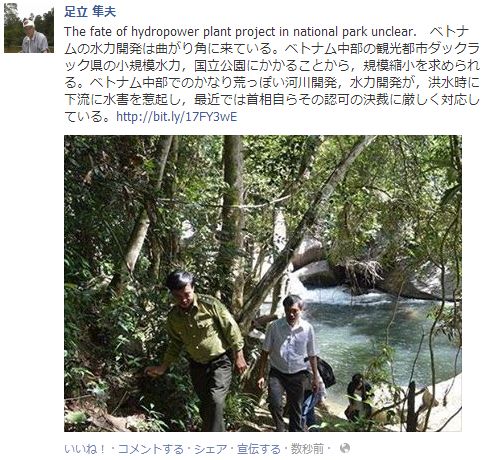Click the crouching person by the riverbank
This screenshot has width=484, height=460.
358,397
